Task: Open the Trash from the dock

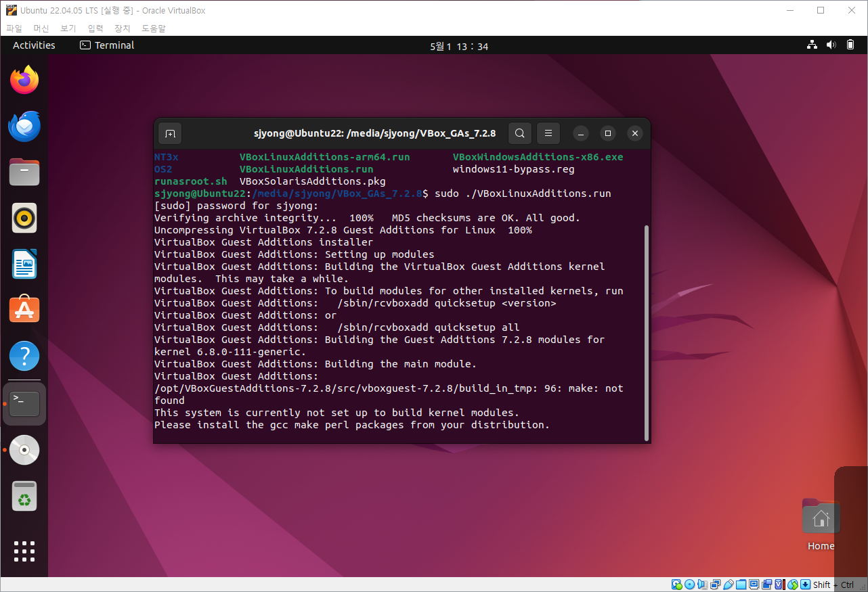Action: pos(24,497)
